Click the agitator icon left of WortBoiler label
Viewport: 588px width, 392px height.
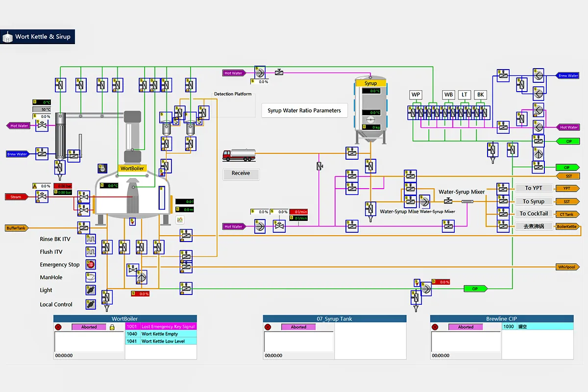[x=102, y=168]
